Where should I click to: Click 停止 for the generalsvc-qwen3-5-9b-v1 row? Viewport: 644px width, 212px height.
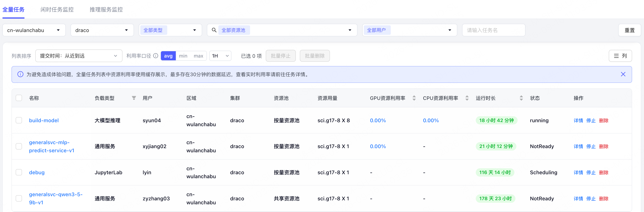point(591,199)
